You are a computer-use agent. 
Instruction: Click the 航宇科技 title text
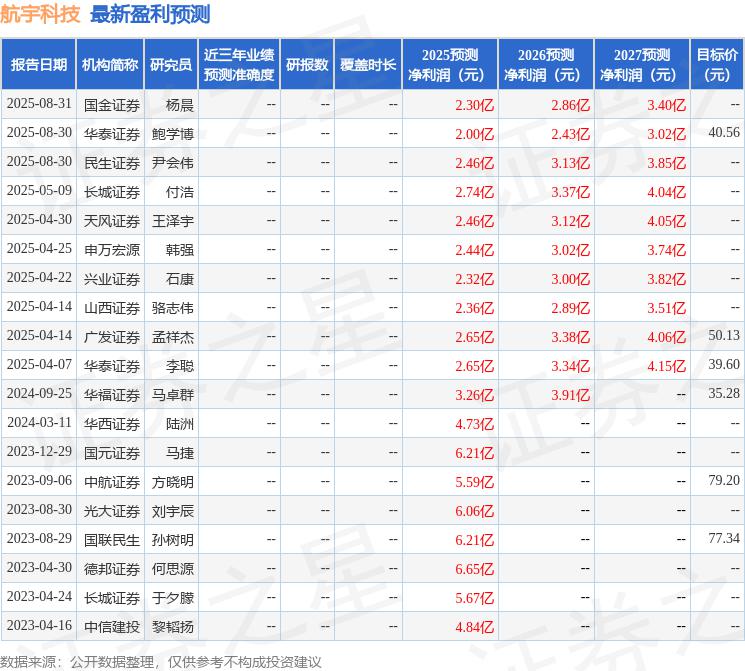tap(40, 14)
